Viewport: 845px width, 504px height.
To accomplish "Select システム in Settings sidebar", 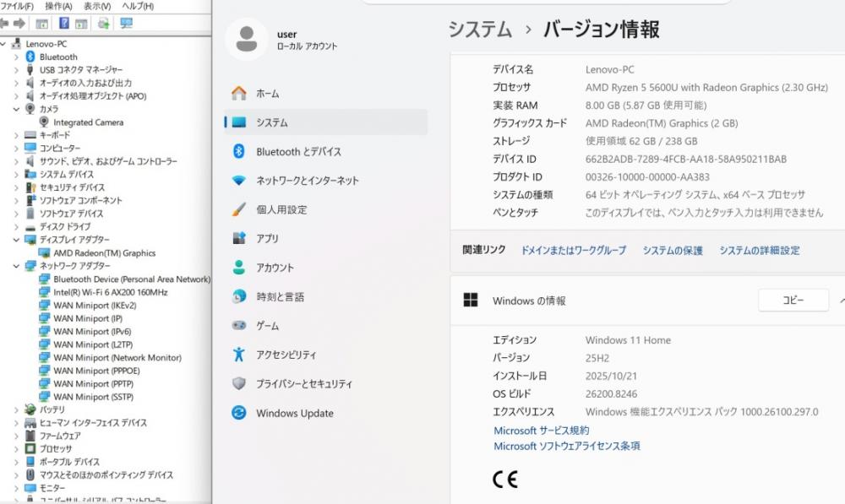I will point(325,122).
